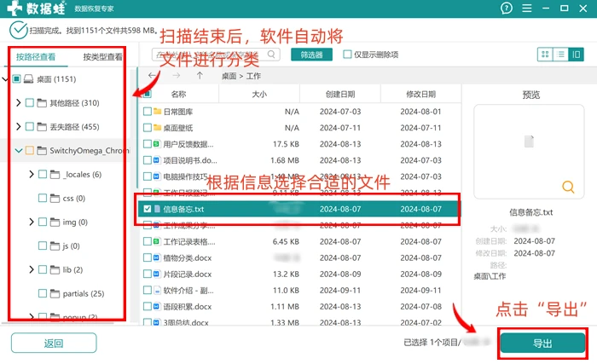Expand the 丢失路径 (455) tree node

18,126
